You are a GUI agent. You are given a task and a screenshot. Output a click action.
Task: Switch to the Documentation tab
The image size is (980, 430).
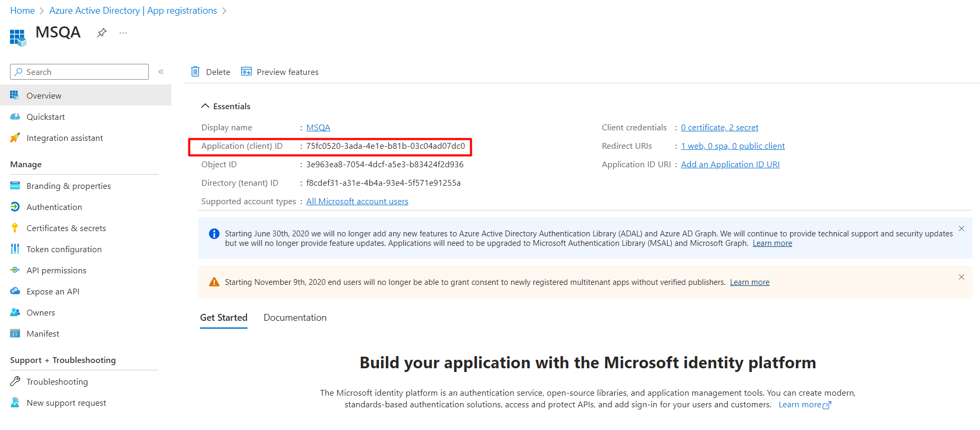point(295,318)
